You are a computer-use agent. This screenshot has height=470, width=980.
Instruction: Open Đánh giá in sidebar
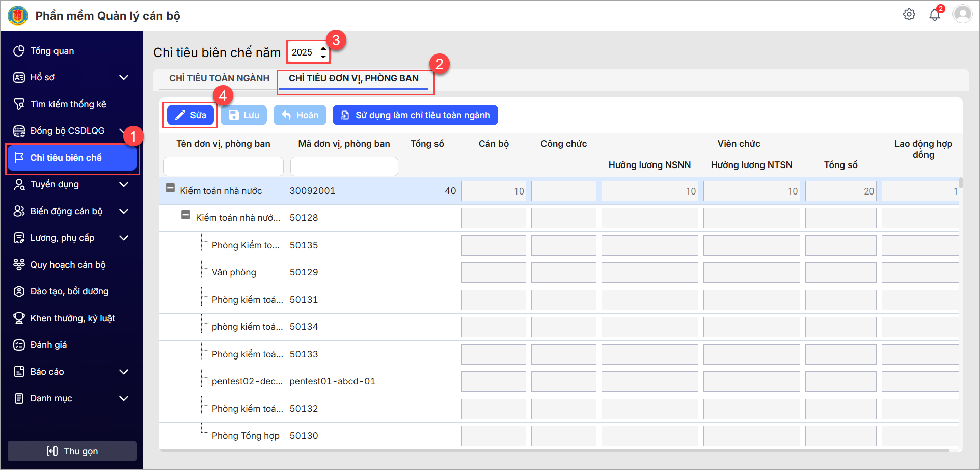[48, 345]
